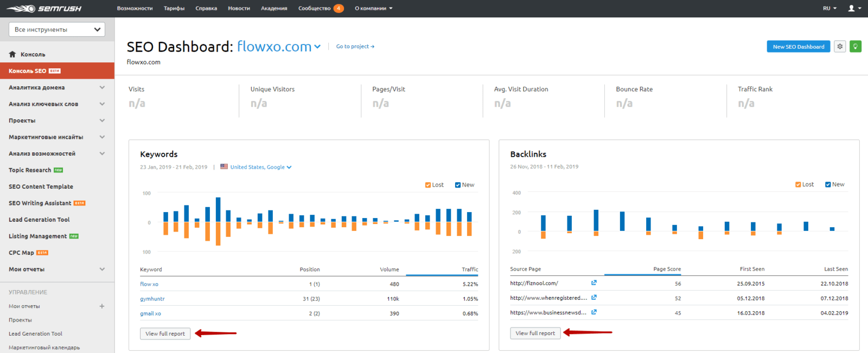868x353 pixels.
Task: Click the green lightbulb idea icon
Action: click(856, 47)
